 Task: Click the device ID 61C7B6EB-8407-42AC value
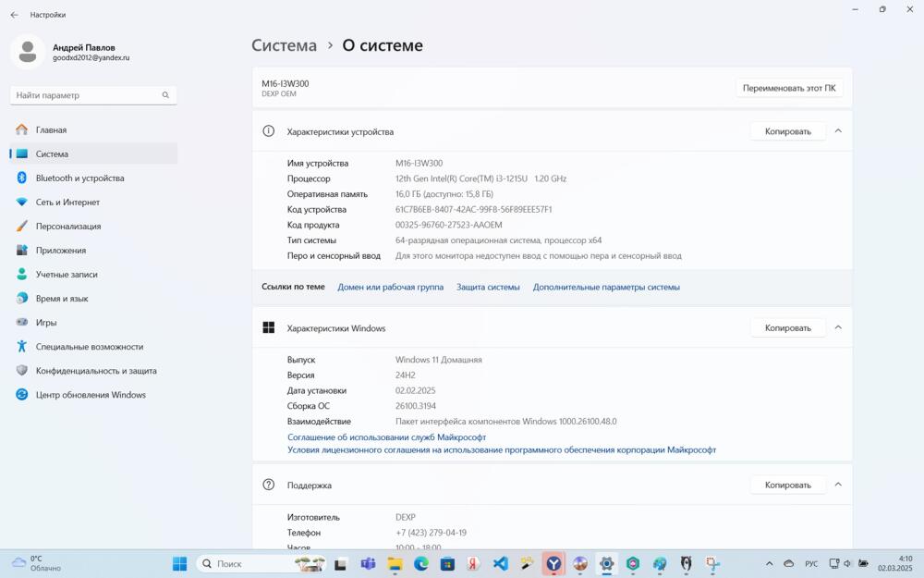point(473,209)
